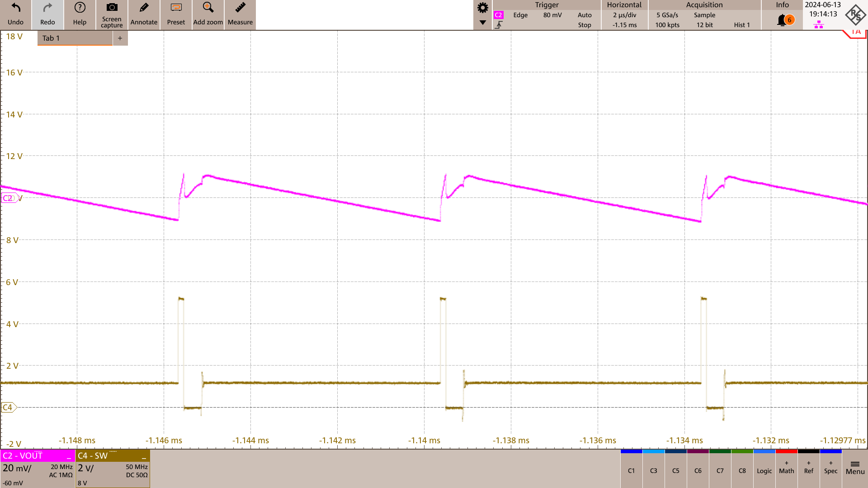This screenshot has height=488, width=868.
Task: Click the 8 V offset of C4
Action: pyautogui.click(x=82, y=483)
